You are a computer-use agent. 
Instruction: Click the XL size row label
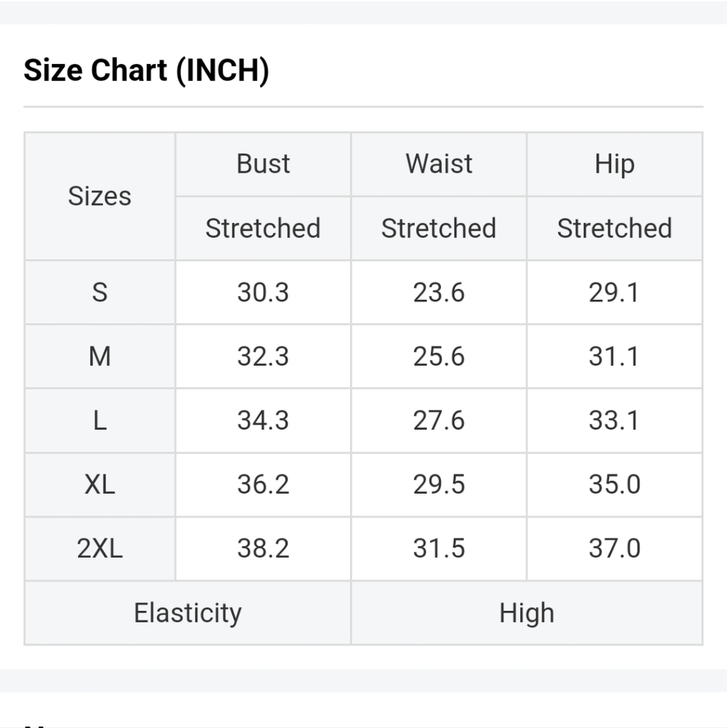coord(100,484)
